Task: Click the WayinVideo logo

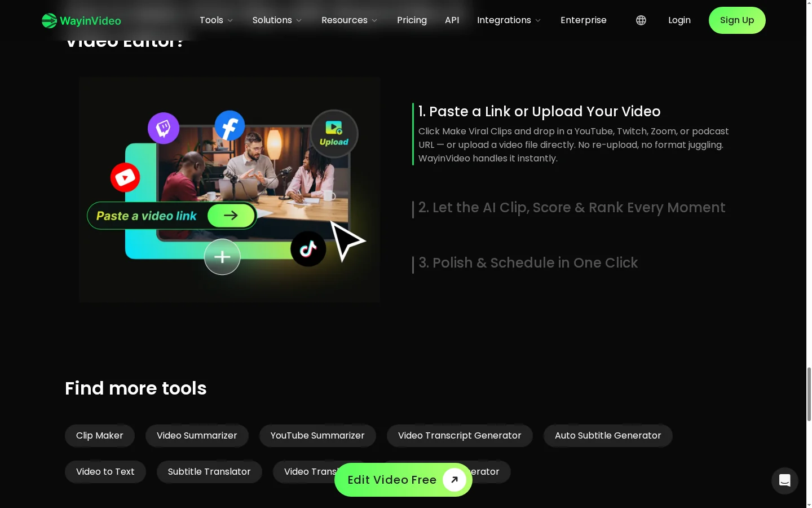Action: (x=81, y=20)
